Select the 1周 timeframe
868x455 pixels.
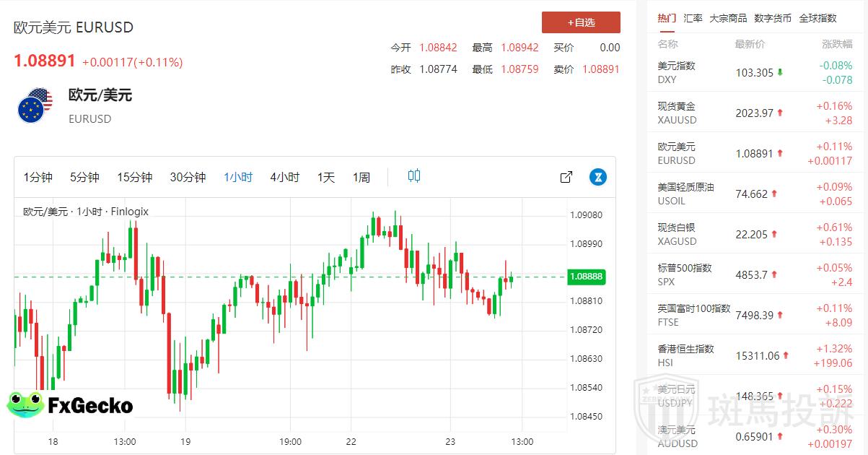tap(361, 177)
